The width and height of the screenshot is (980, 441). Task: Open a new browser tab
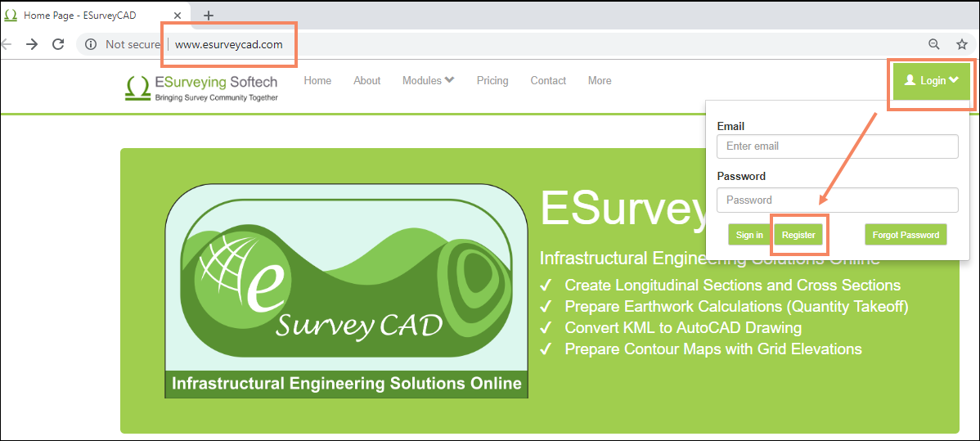point(209,15)
